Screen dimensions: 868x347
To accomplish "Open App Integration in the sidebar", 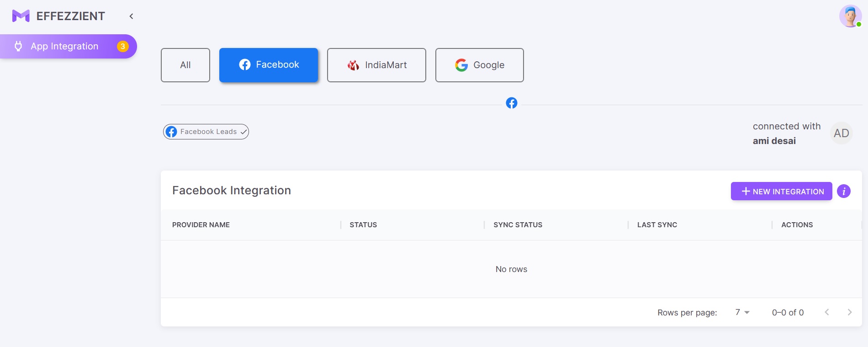I will [x=68, y=46].
